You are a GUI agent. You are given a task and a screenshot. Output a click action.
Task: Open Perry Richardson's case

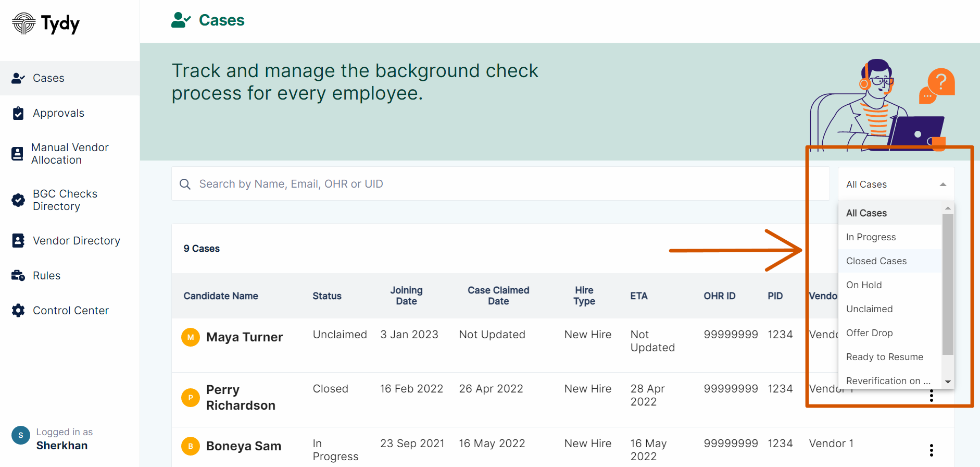click(240, 398)
